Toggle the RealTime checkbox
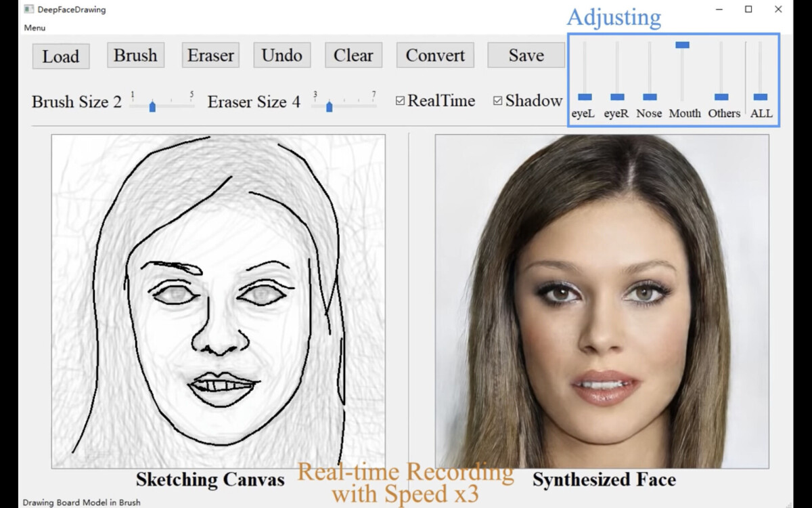This screenshot has height=508, width=812. click(435, 101)
